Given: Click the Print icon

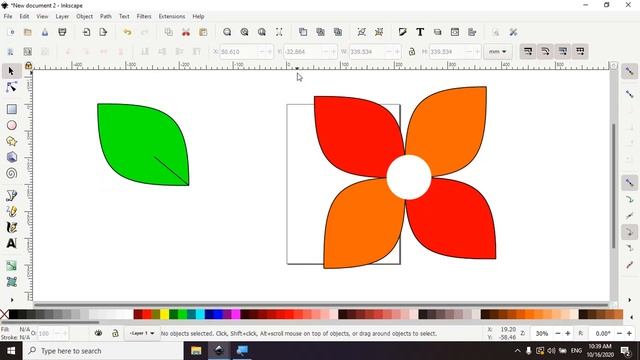Looking at the screenshot, I should tap(62, 32).
